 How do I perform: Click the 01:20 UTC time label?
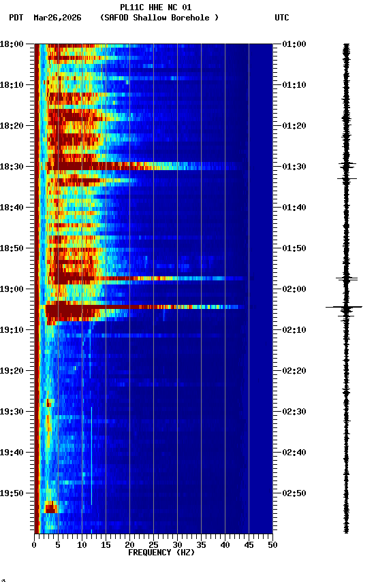point(294,126)
